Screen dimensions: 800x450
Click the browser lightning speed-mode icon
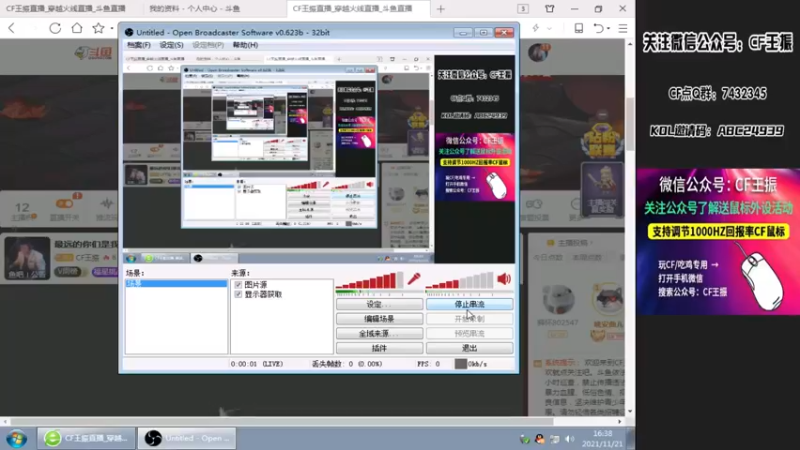(x=536, y=28)
